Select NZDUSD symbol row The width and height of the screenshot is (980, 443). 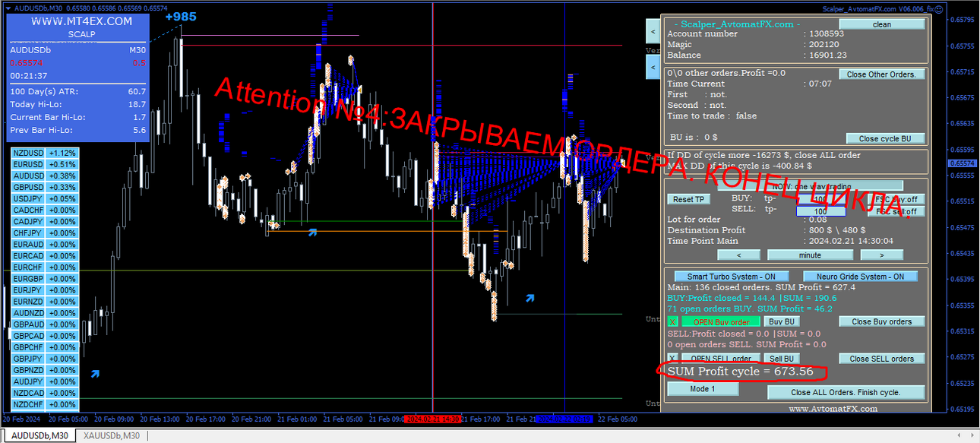pyautogui.click(x=45, y=153)
